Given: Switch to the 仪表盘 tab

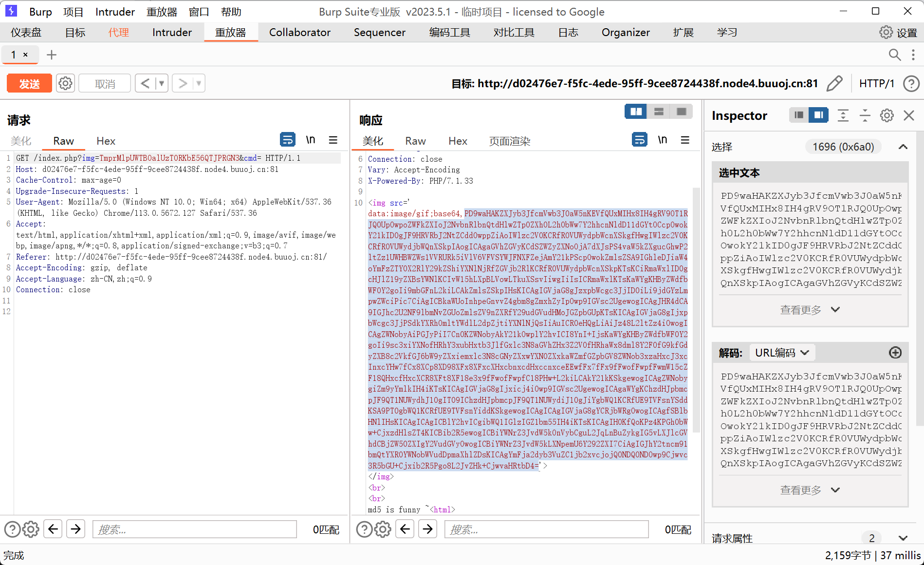Looking at the screenshot, I should [26, 32].
